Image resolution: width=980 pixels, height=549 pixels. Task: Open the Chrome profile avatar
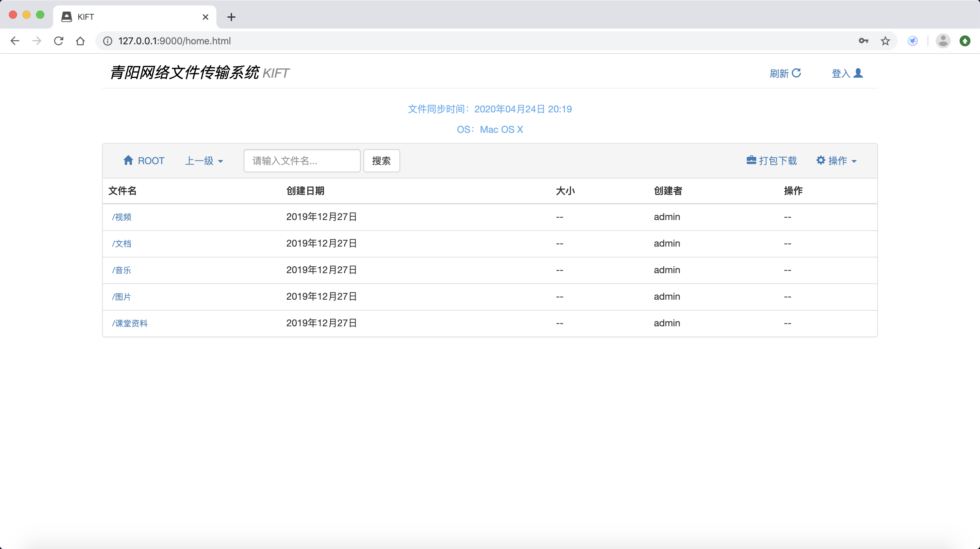click(x=943, y=41)
